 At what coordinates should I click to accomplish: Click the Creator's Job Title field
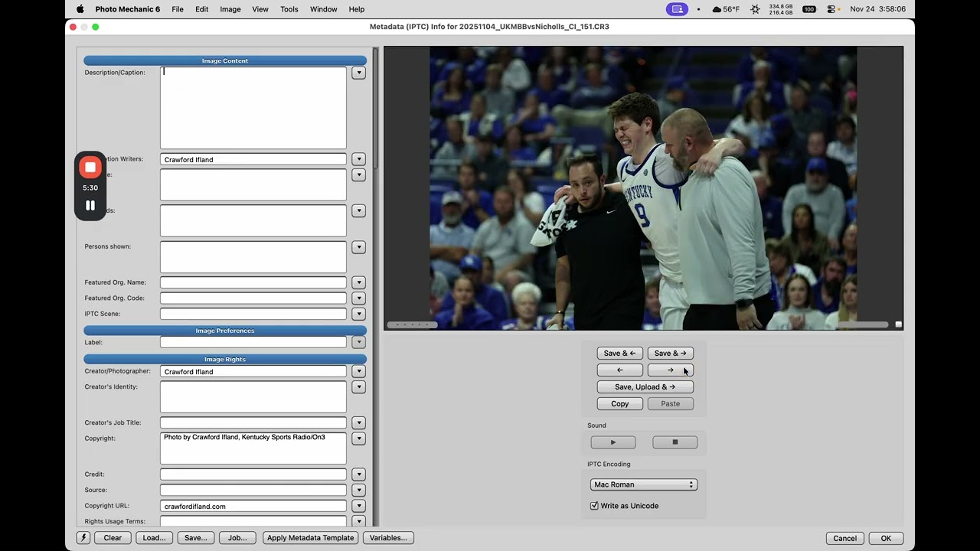(253, 422)
